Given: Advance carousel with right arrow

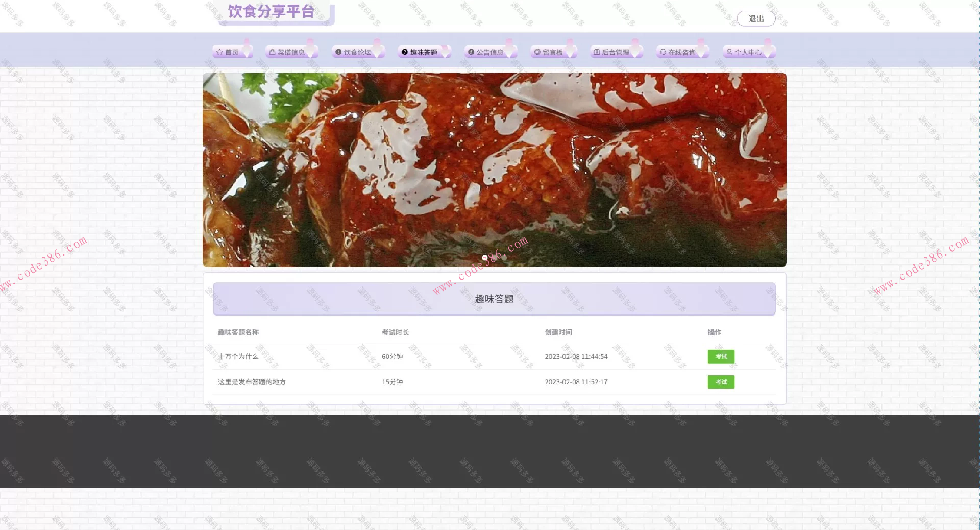Looking at the screenshot, I should pyautogui.click(x=770, y=169).
